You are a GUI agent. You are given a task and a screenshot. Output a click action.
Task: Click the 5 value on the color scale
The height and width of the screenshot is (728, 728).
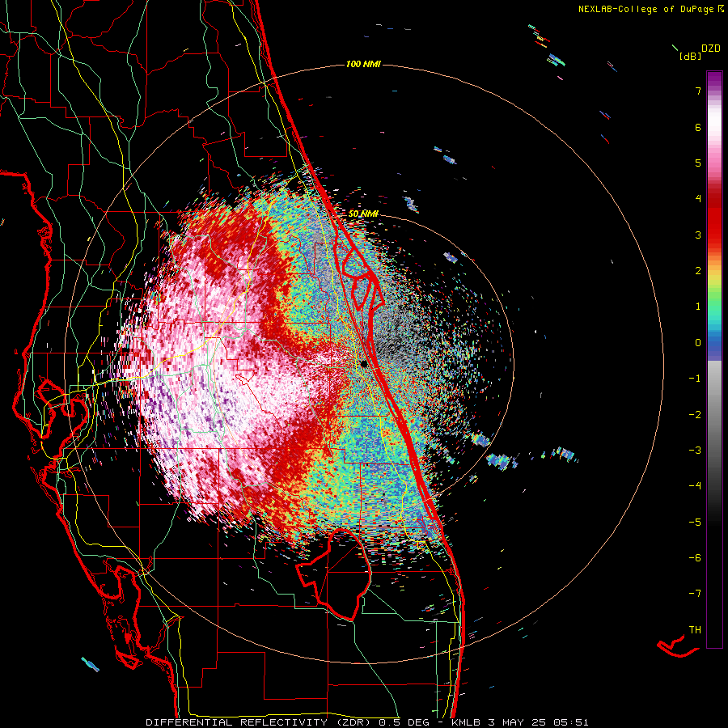698,163
